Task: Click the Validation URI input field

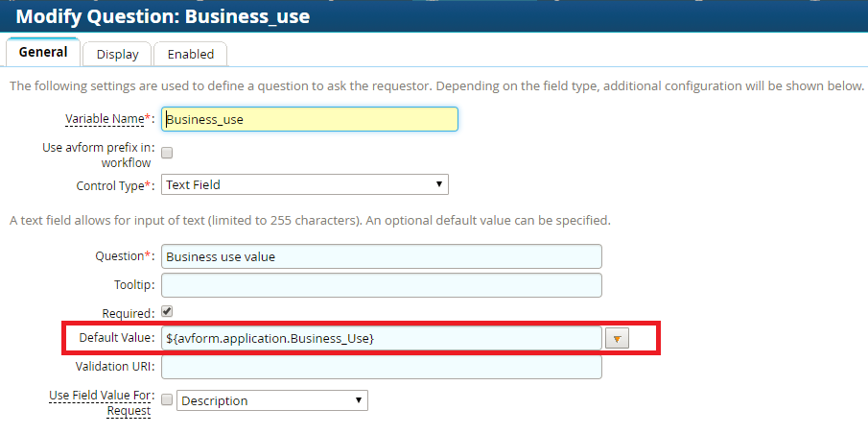Action: pos(381,367)
